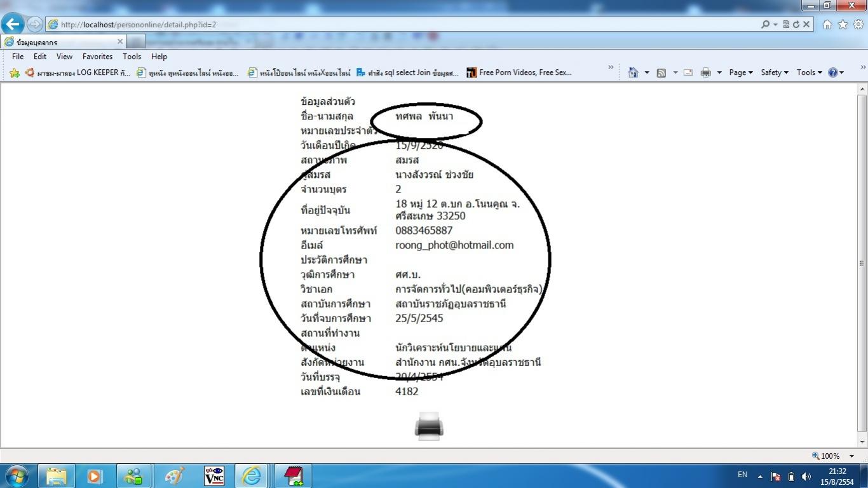This screenshot has width=868, height=488.
Task: Open the File menu
Action: click(18, 57)
